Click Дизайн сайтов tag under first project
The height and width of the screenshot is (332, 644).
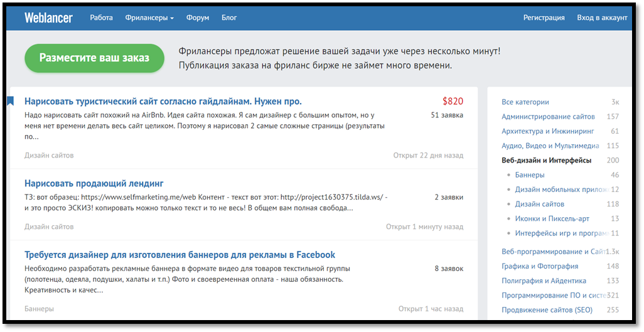point(49,155)
